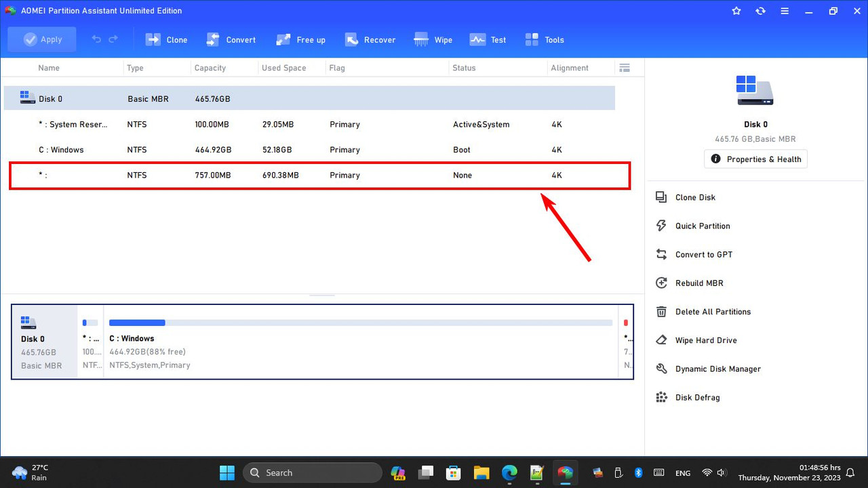Viewport: 868px width, 488px height.
Task: Sort by Alignment column header
Action: (x=570, y=68)
